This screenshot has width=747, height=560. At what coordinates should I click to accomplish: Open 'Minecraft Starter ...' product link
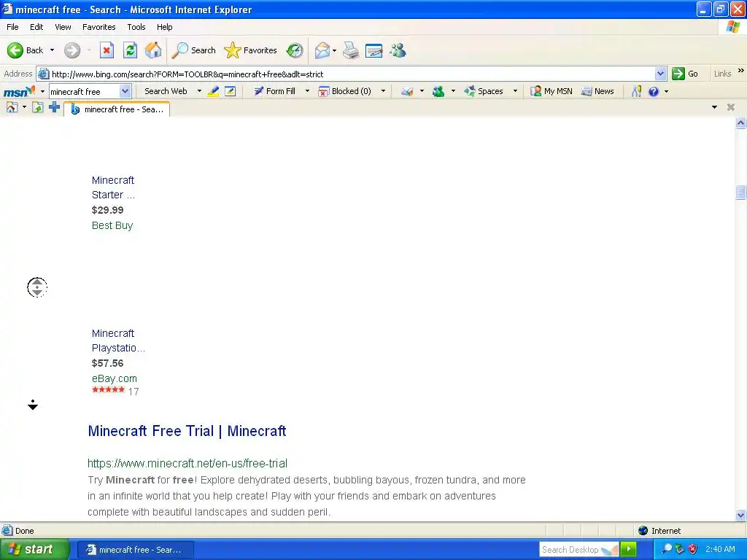(113, 187)
